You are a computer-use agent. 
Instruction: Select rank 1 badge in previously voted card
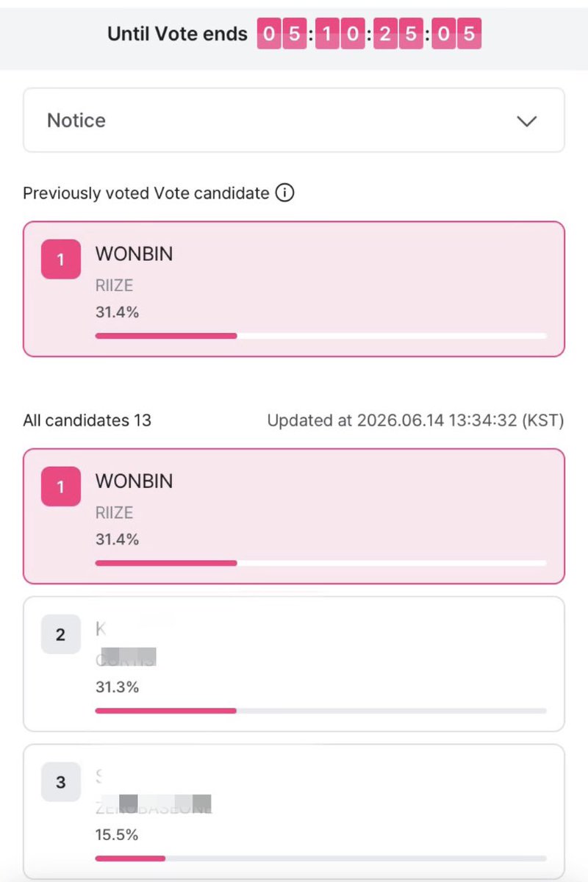[x=60, y=259]
